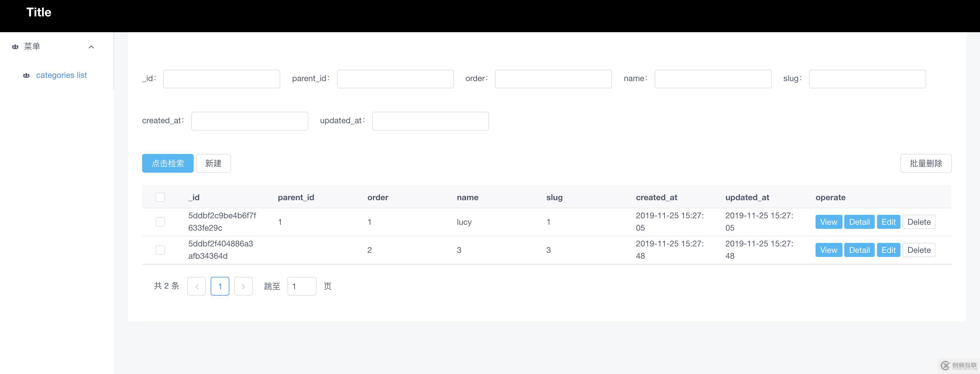This screenshot has width=980, height=374.
Task: Open categories list menu item
Action: pyautogui.click(x=61, y=75)
